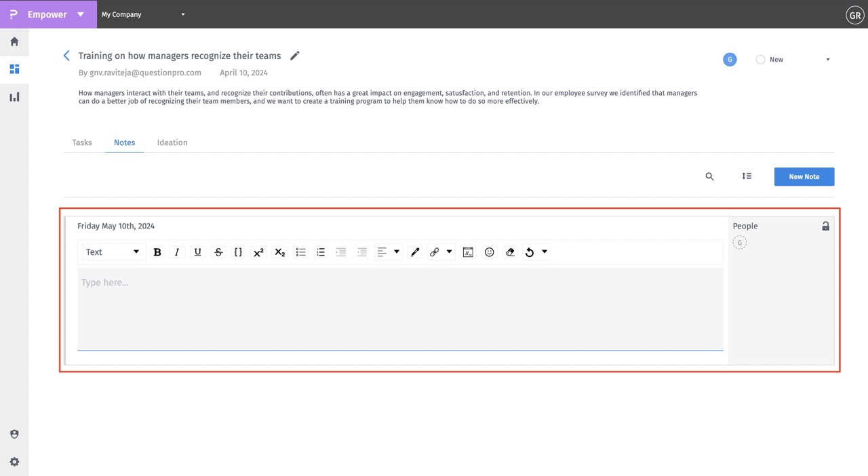868x476 pixels.
Task: Create a bulleted list
Action: click(x=300, y=252)
